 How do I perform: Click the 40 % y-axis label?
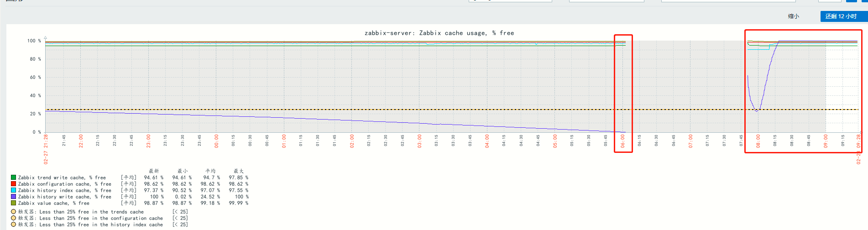pyautogui.click(x=35, y=95)
